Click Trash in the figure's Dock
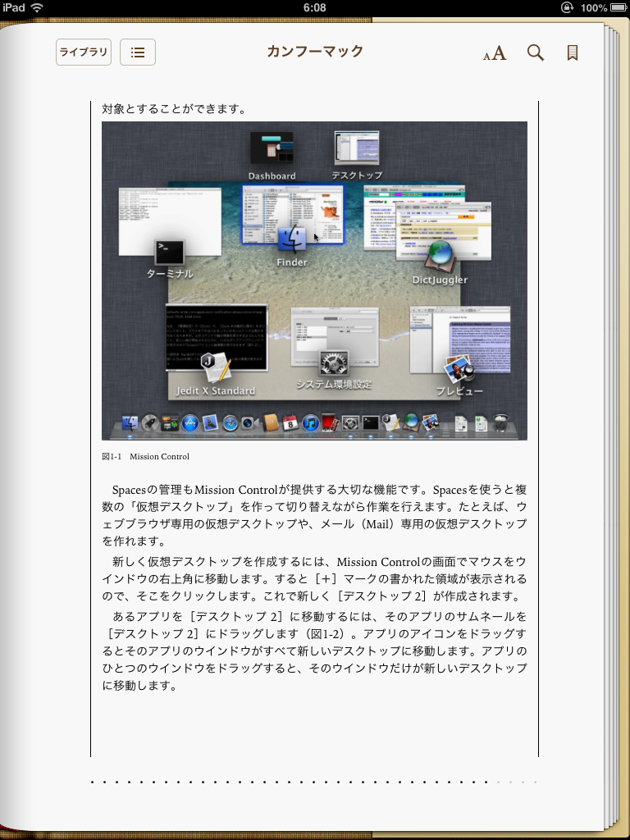Viewport: 630px width, 840px height. 500,422
